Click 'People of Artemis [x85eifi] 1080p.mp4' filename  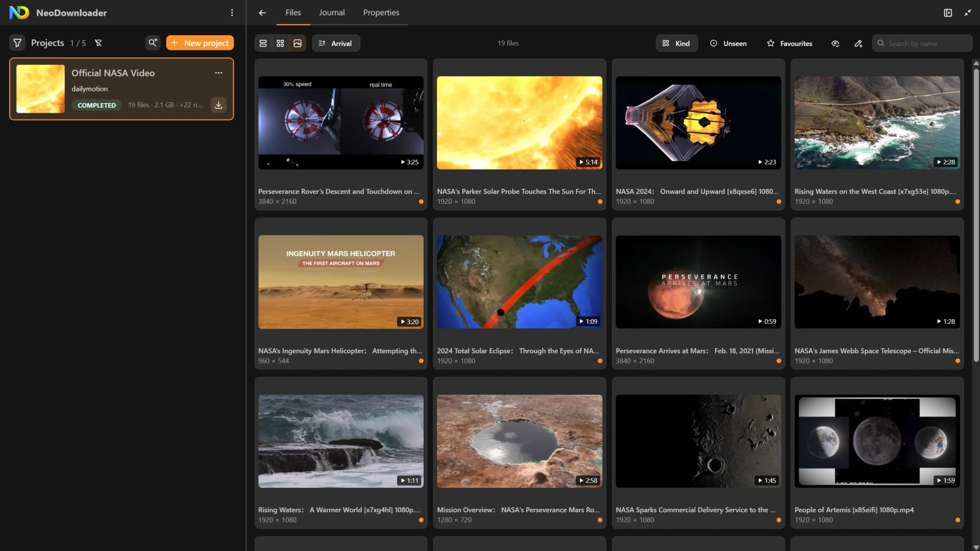tap(854, 510)
